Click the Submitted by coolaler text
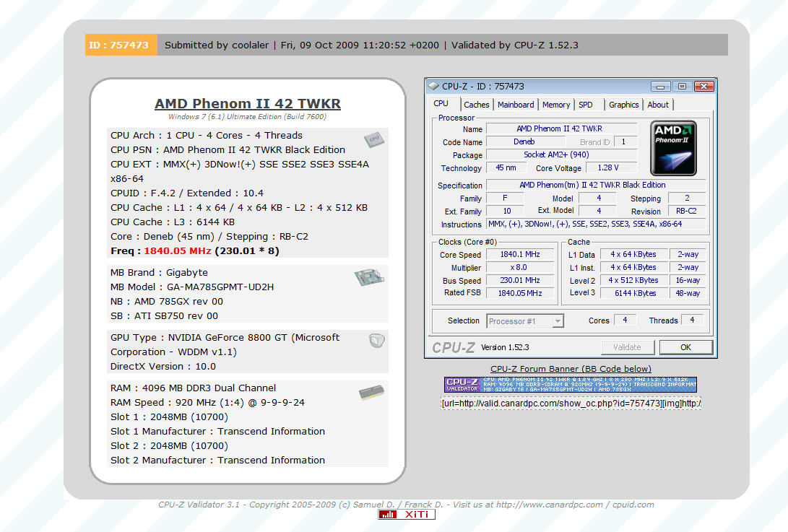This screenshot has width=788, height=532. [x=217, y=45]
